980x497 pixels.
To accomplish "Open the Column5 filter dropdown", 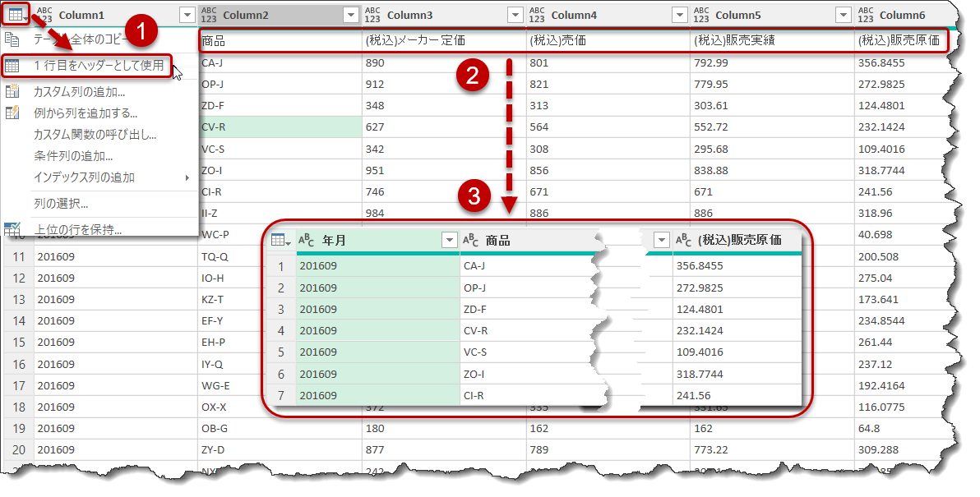I will pos(844,15).
